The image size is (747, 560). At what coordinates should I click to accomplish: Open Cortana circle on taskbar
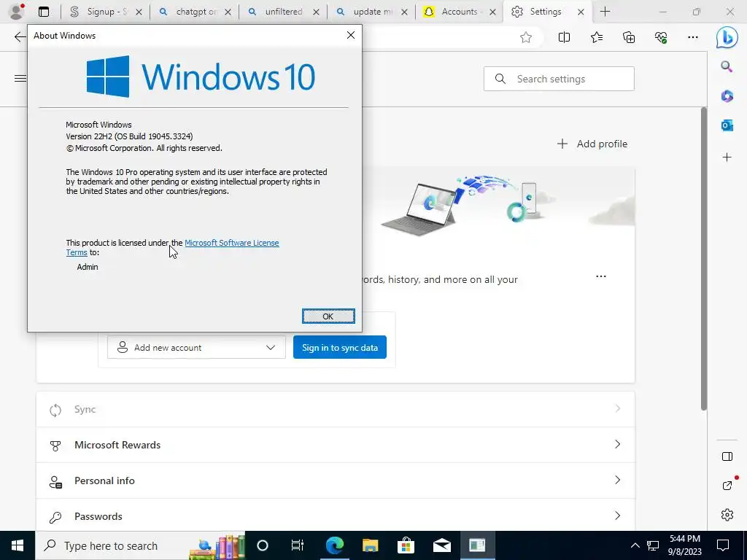[x=263, y=545]
